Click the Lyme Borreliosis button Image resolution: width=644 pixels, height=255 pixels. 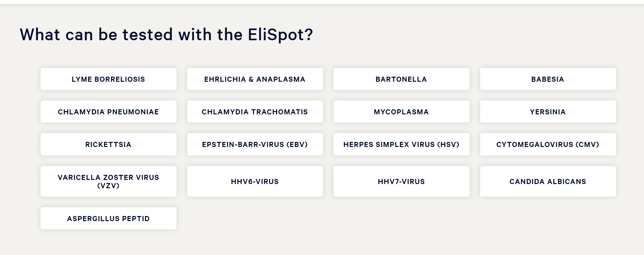(108, 79)
